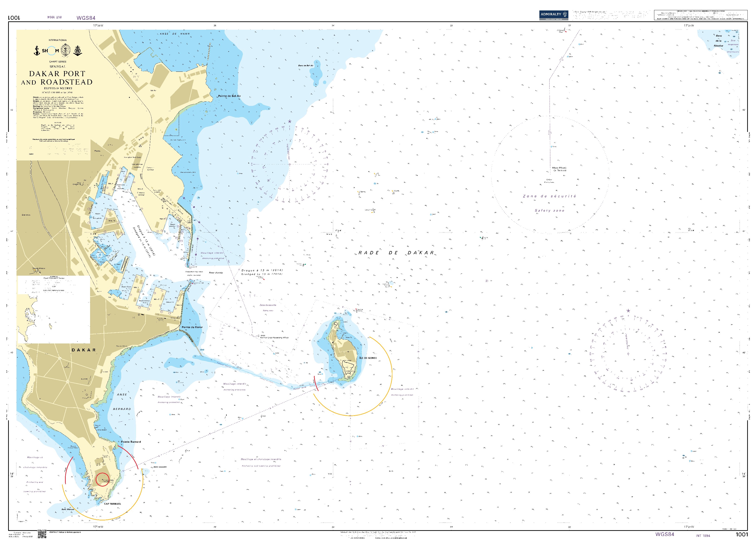The height and width of the screenshot is (539, 756).
Task: Click the Pointe Bernard label
Action: [131, 442]
